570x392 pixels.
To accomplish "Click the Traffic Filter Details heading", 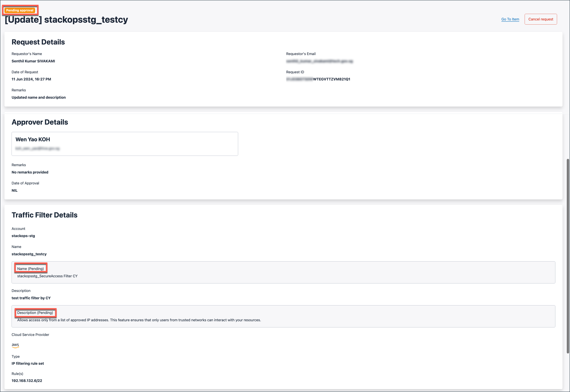I will coord(44,215).
